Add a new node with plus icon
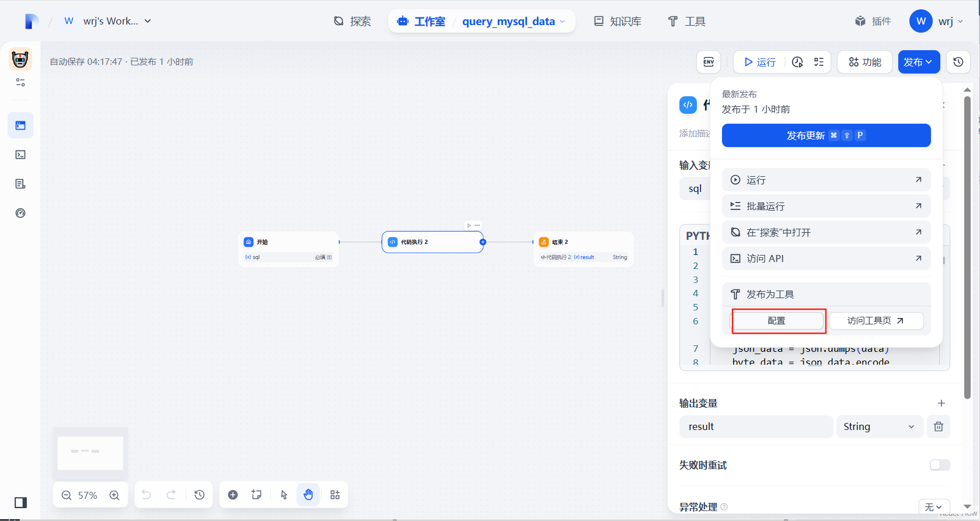Image resolution: width=980 pixels, height=521 pixels. (233, 495)
